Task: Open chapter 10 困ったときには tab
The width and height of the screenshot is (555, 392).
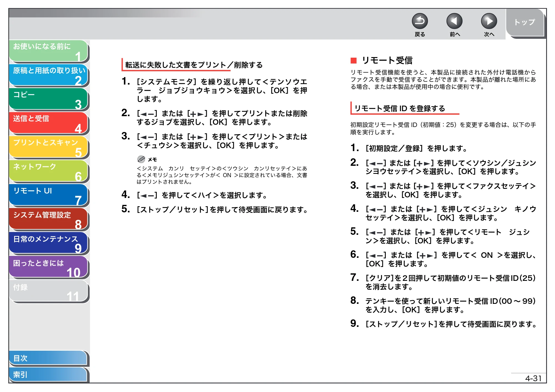Action: pos(49,267)
